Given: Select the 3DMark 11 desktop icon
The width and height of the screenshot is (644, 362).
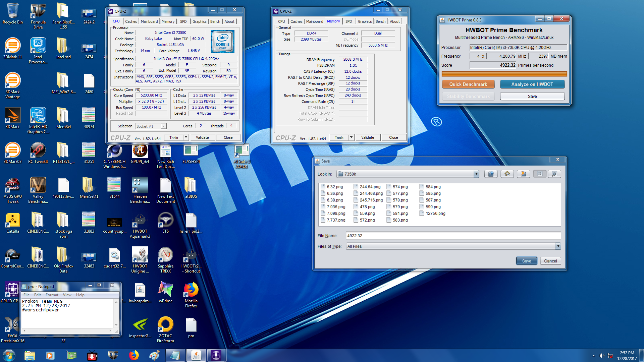Looking at the screenshot, I should [x=13, y=49].
